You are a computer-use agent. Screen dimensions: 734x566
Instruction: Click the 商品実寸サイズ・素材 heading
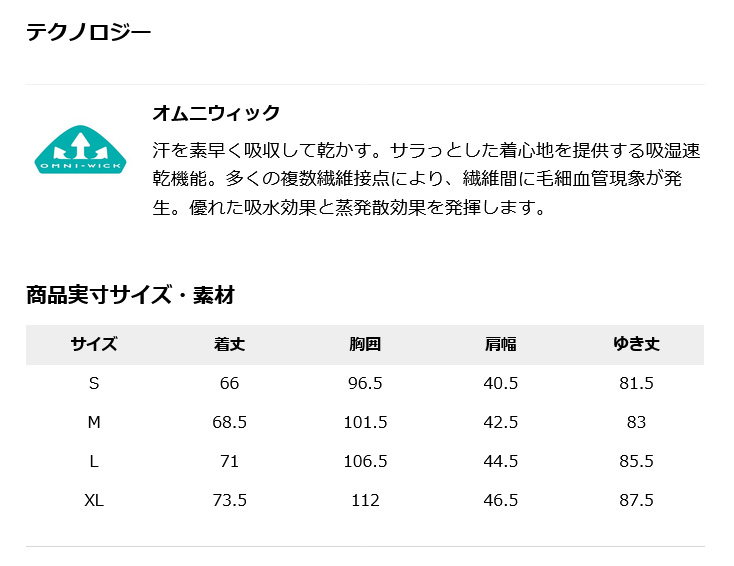click(x=130, y=295)
